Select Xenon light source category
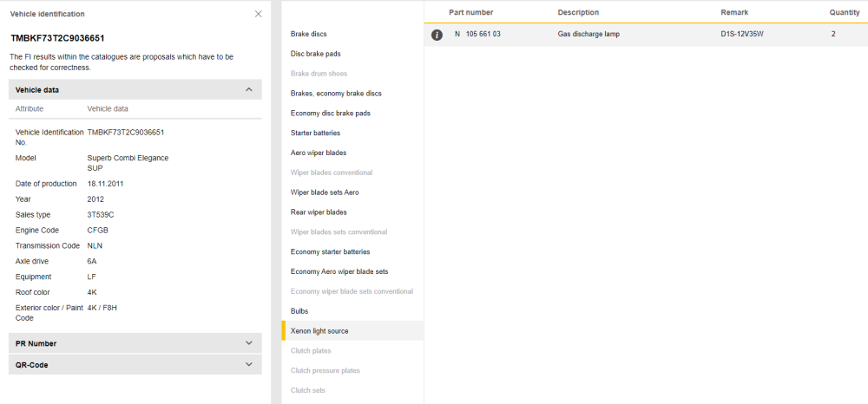This screenshot has height=404, width=868. pos(319,331)
